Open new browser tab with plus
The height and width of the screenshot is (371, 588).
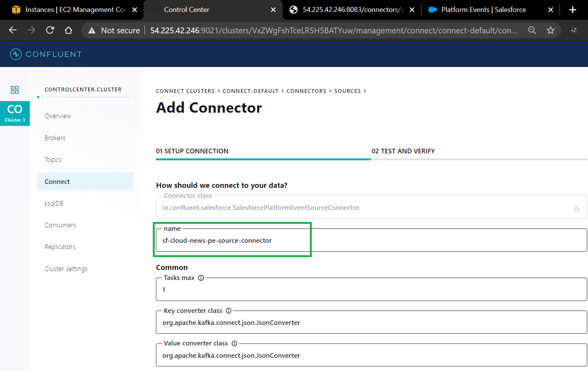[x=573, y=10]
